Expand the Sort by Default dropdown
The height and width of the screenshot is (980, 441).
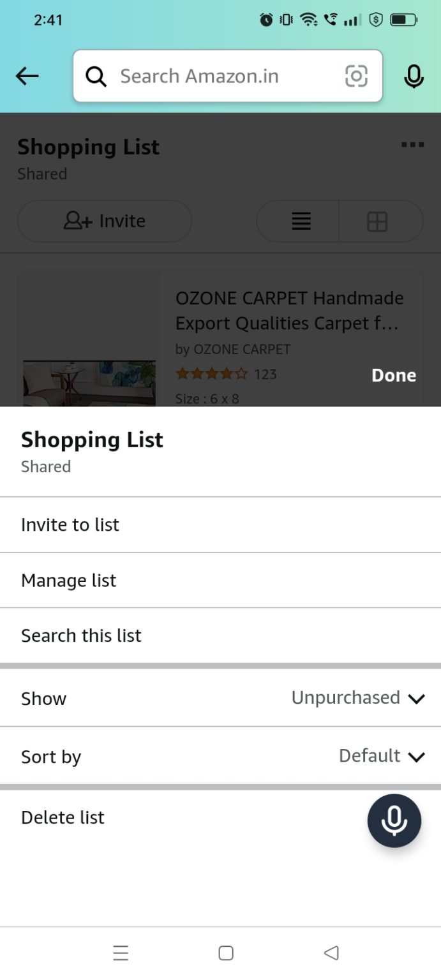pyautogui.click(x=382, y=756)
